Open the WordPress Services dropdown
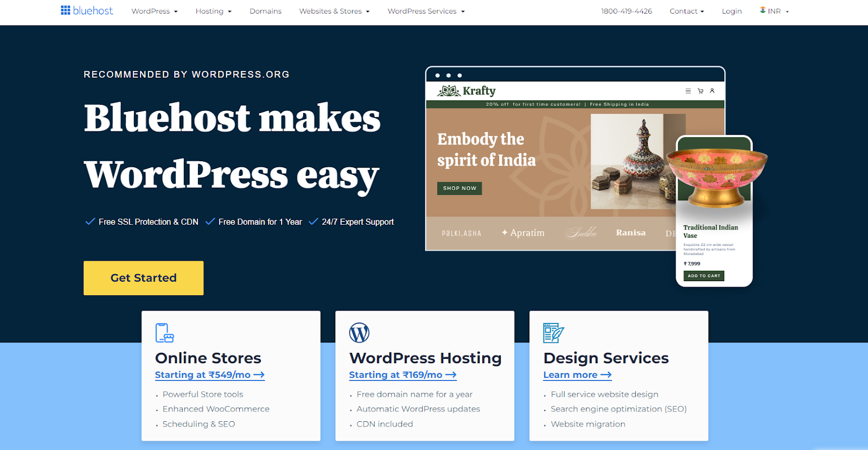 pyautogui.click(x=426, y=11)
